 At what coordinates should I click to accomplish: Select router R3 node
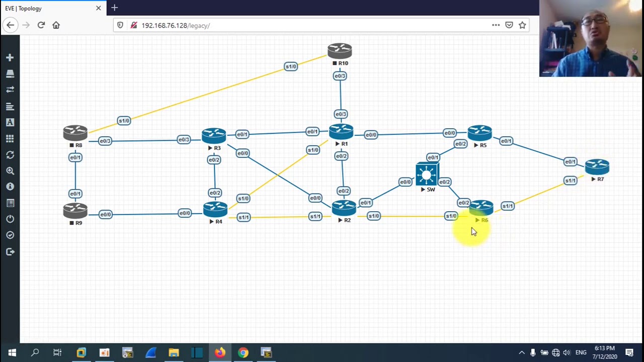point(214,136)
